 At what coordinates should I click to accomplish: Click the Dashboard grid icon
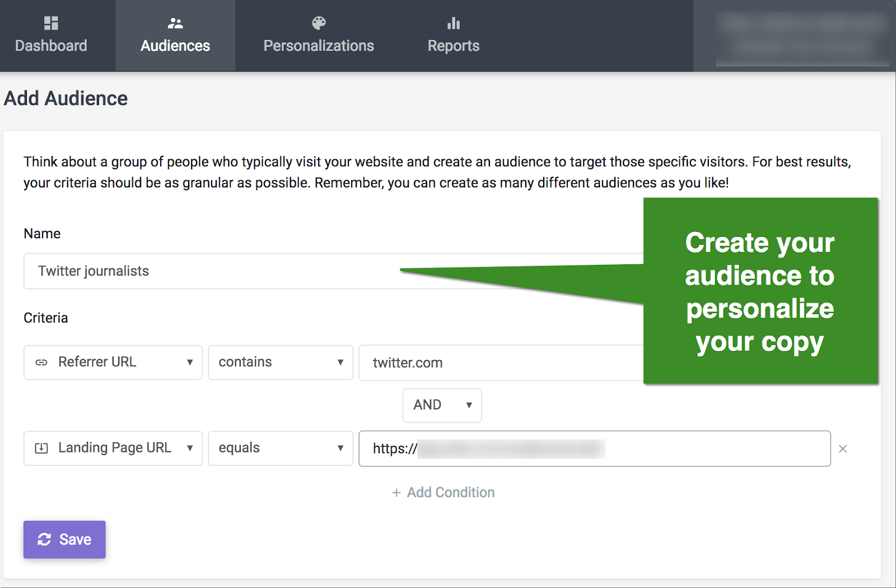[51, 23]
